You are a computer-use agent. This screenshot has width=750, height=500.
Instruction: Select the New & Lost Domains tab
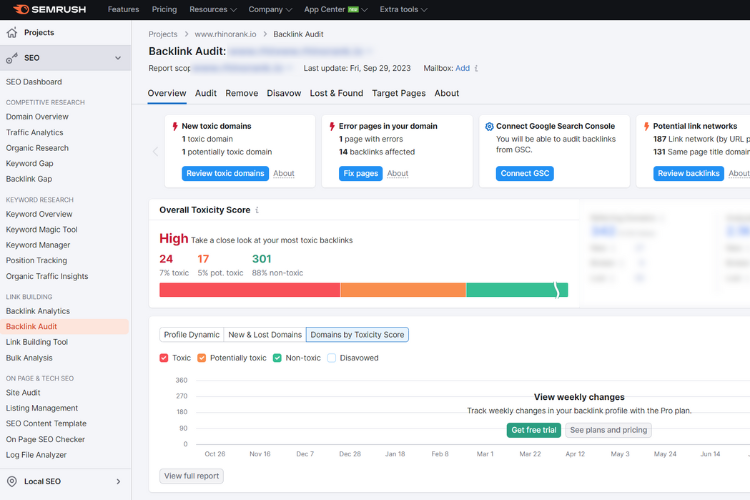click(265, 334)
